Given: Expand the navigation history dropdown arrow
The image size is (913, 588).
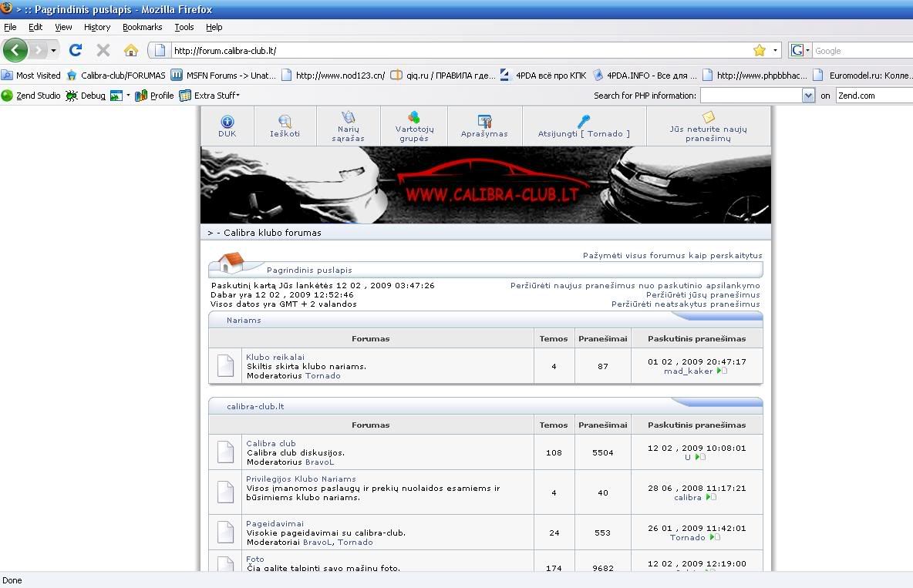Looking at the screenshot, I should [x=53, y=50].
